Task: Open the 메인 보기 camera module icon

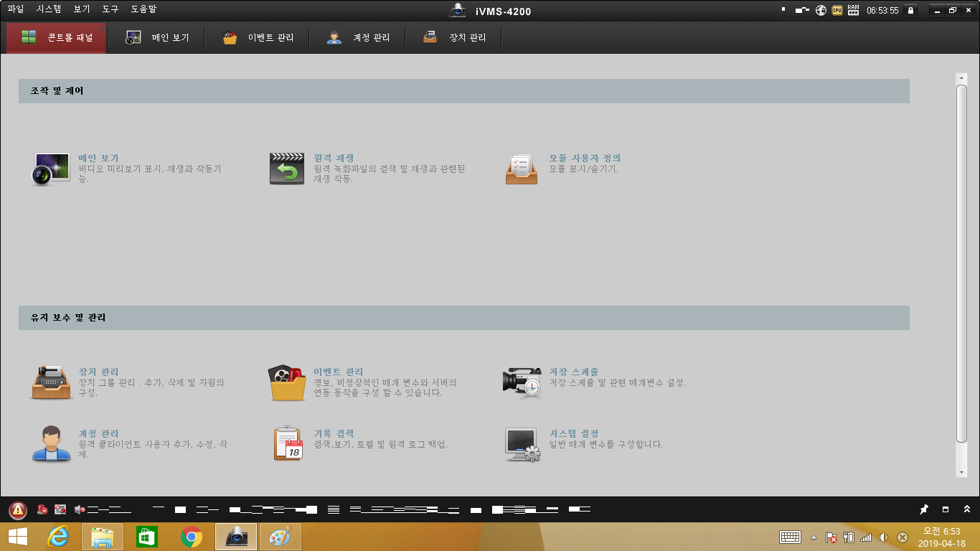Action: [51, 169]
